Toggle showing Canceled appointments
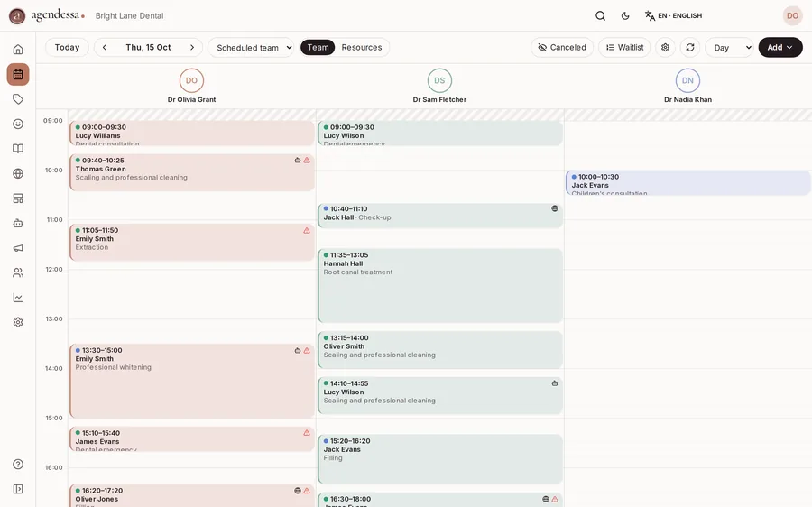 click(x=562, y=47)
